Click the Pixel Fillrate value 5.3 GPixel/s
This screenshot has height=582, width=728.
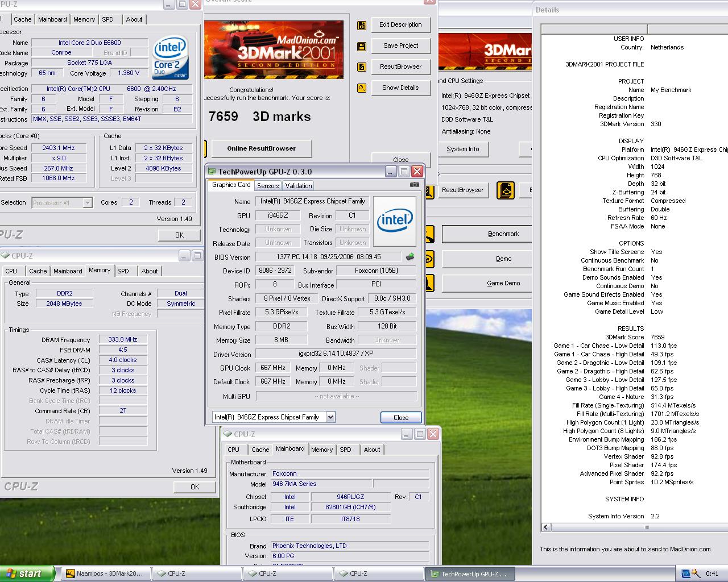(282, 312)
